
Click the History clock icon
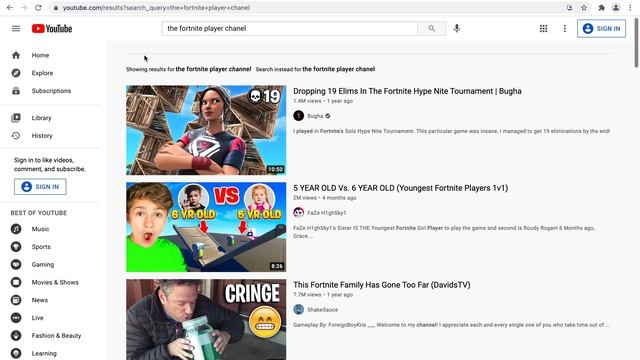coord(16,136)
